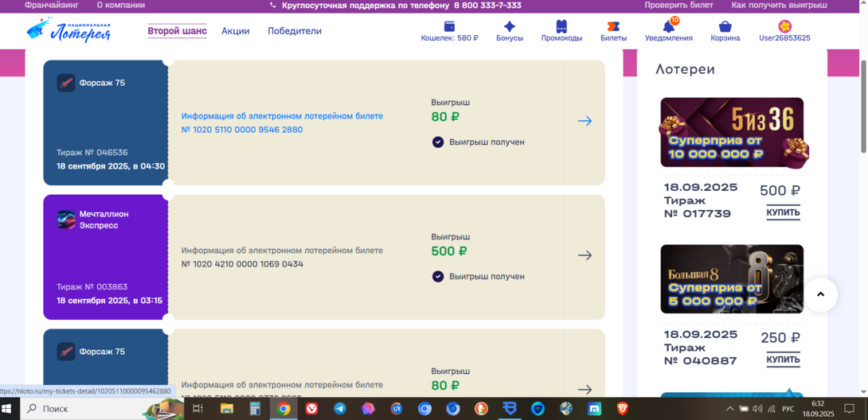
Task: Open Уведомления bell icon
Action: pyautogui.click(x=668, y=26)
